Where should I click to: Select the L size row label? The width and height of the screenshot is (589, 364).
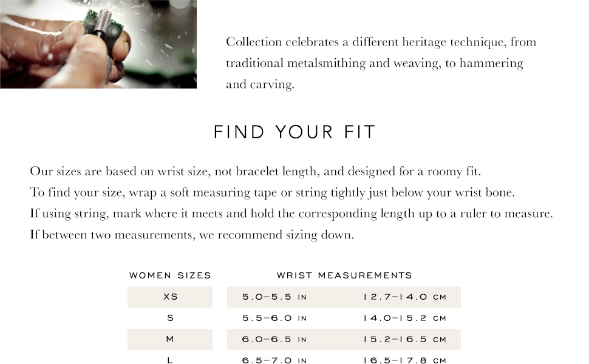(170, 360)
